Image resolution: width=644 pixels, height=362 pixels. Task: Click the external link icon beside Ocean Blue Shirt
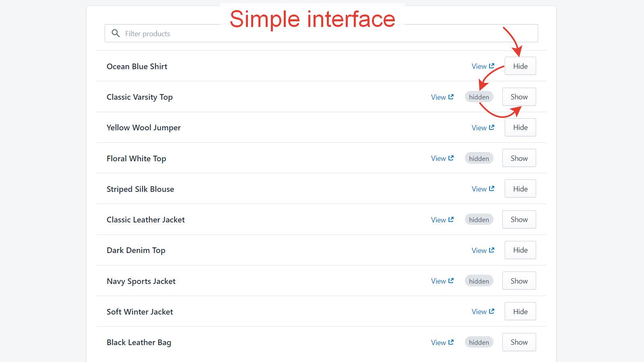coord(492,66)
